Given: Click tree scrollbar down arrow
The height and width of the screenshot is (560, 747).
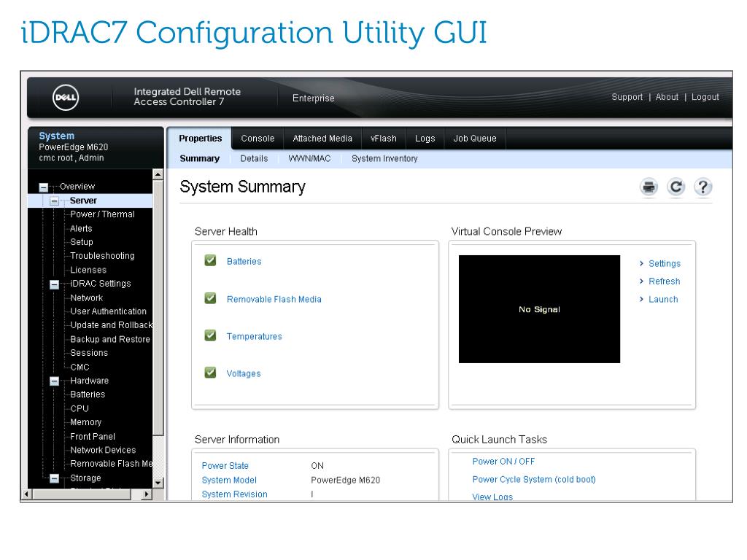Looking at the screenshot, I should [158, 483].
